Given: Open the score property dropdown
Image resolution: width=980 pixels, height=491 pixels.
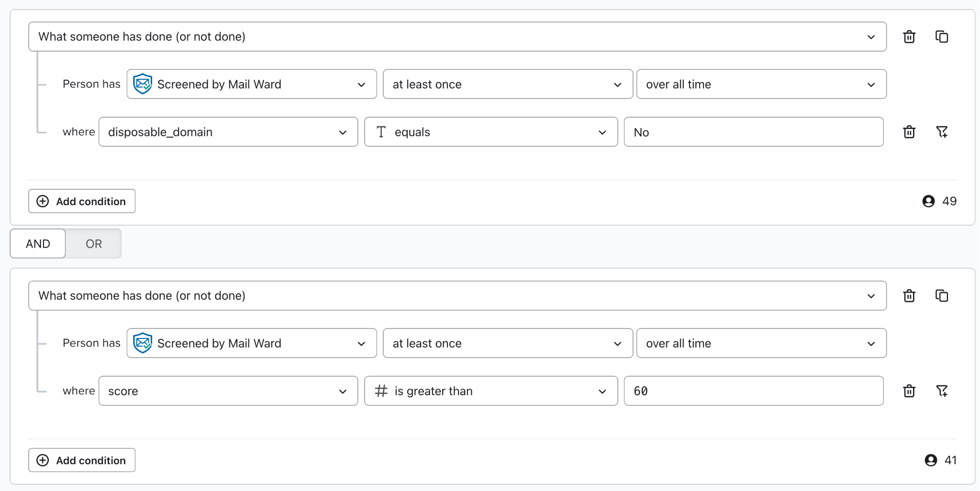Looking at the screenshot, I should coord(228,391).
